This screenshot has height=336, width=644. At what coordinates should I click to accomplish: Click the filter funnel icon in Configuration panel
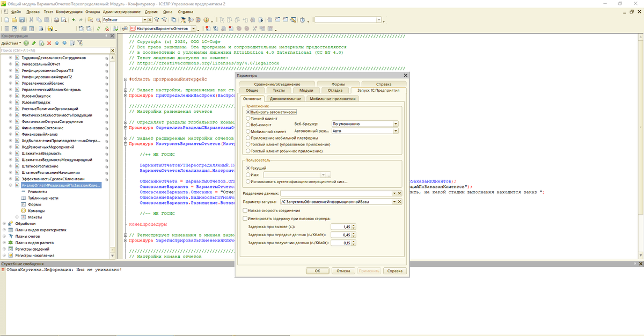(x=80, y=43)
